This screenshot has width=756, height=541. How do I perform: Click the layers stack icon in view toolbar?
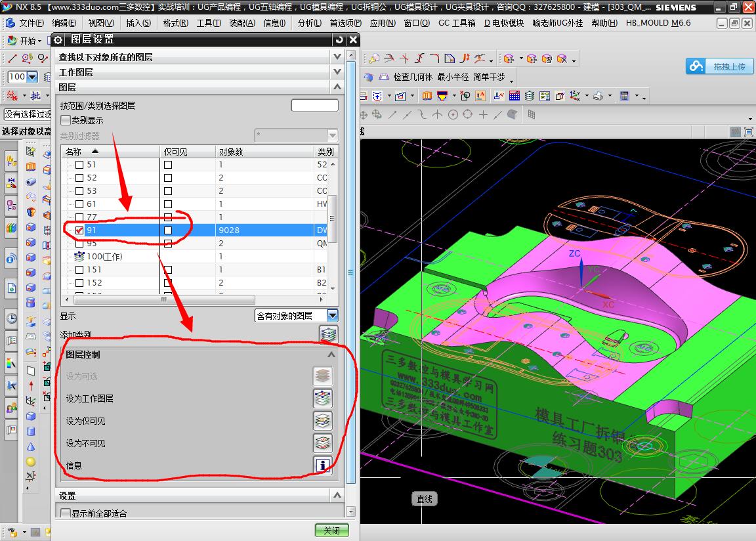pos(530,95)
